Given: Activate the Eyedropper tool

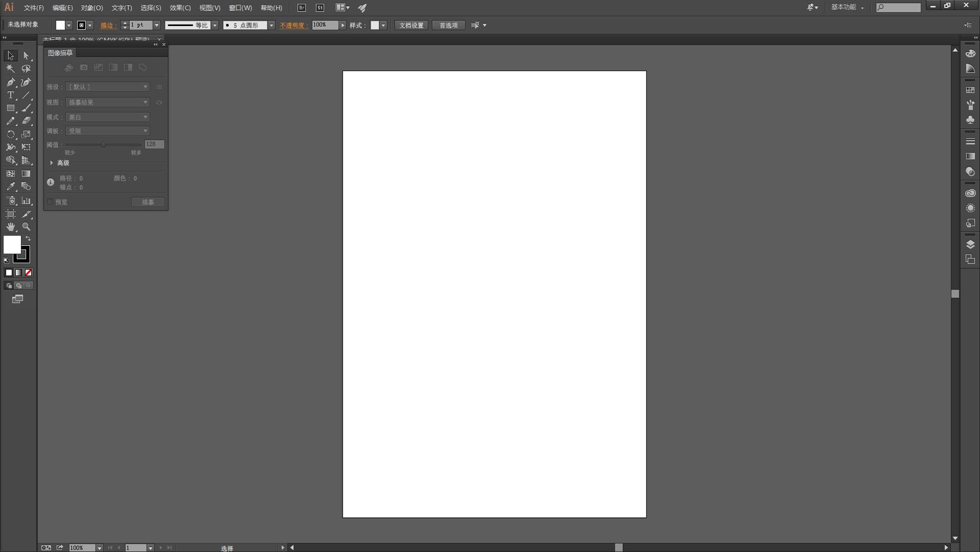Looking at the screenshot, I should pos(10,187).
